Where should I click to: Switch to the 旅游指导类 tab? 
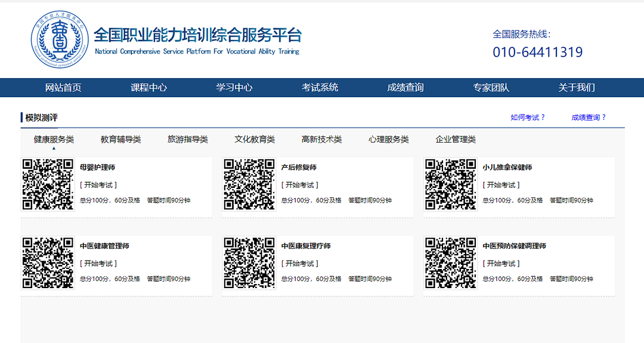coord(188,139)
